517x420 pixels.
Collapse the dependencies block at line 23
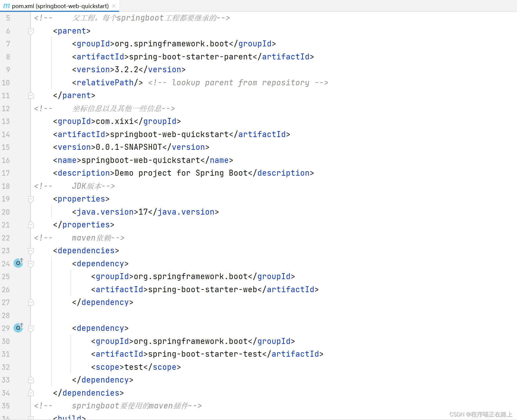(x=31, y=251)
